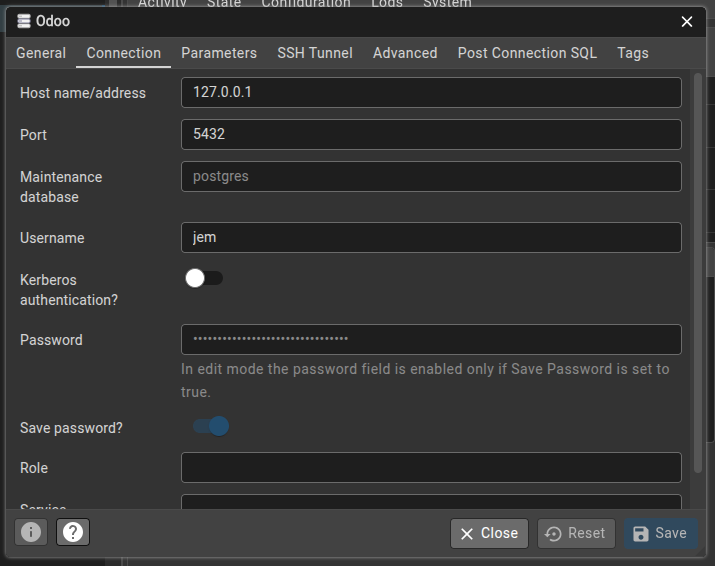This screenshot has height=566, width=715.
Task: Disable the Save password switch
Action: [x=211, y=426]
